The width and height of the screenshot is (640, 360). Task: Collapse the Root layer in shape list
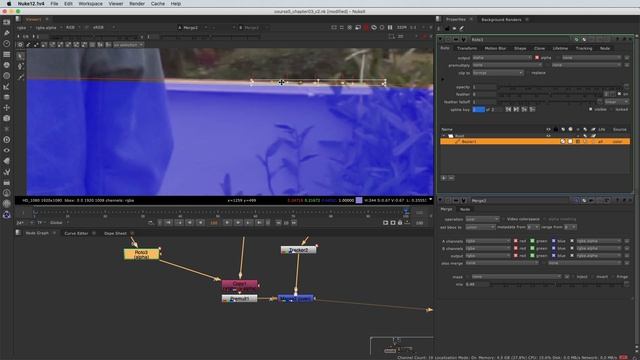point(444,136)
